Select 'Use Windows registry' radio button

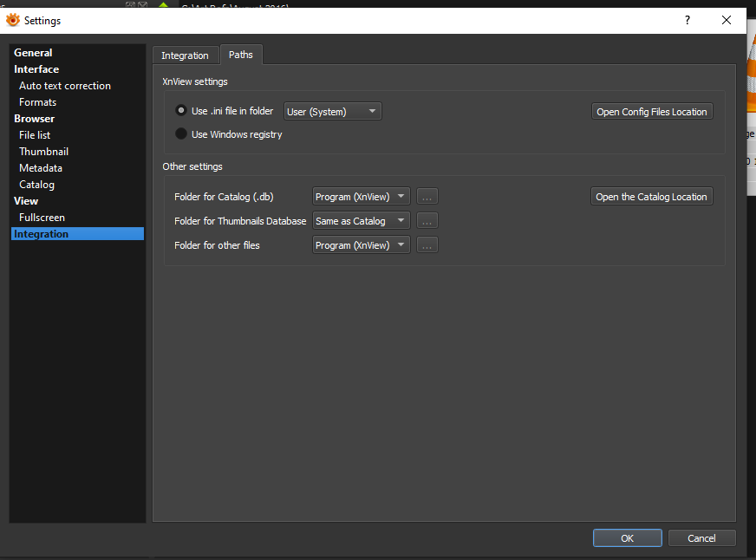tap(181, 134)
